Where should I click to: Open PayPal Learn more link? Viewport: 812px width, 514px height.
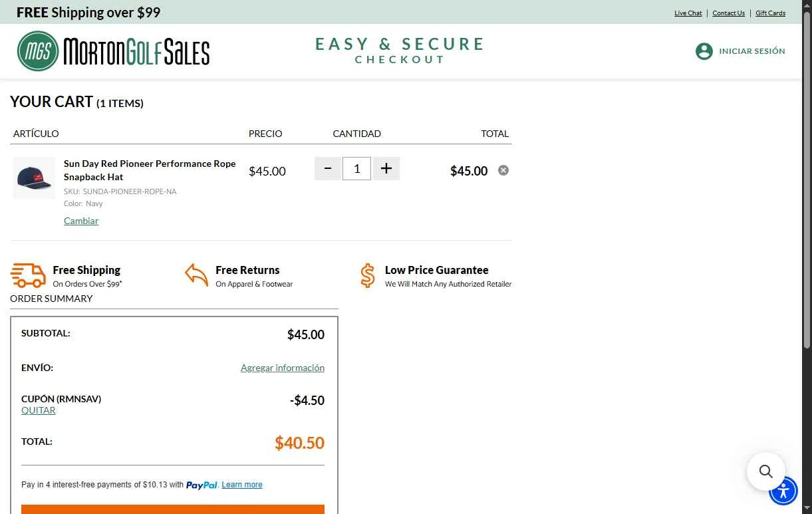242,485
